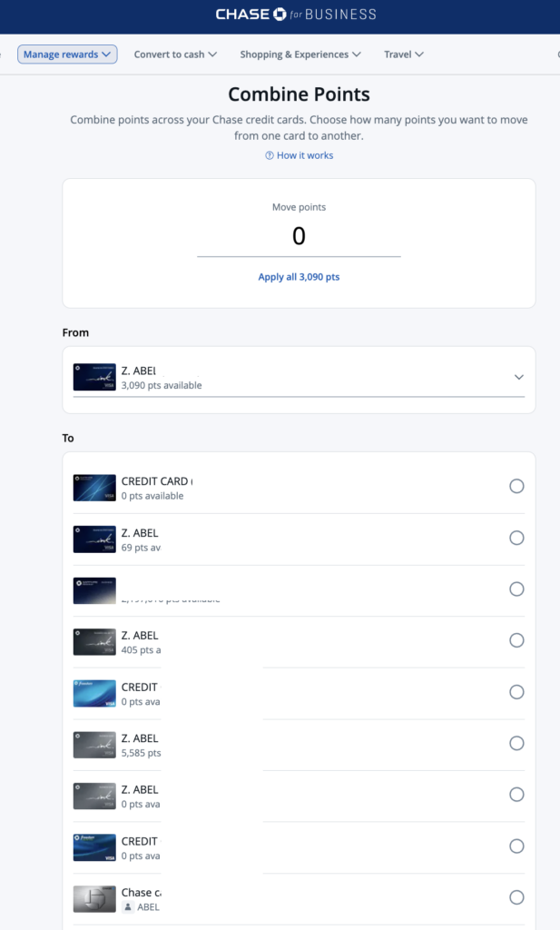Image resolution: width=560 pixels, height=930 pixels.
Task: Click the Ink card thumbnail in the From section
Action: [x=93, y=376]
